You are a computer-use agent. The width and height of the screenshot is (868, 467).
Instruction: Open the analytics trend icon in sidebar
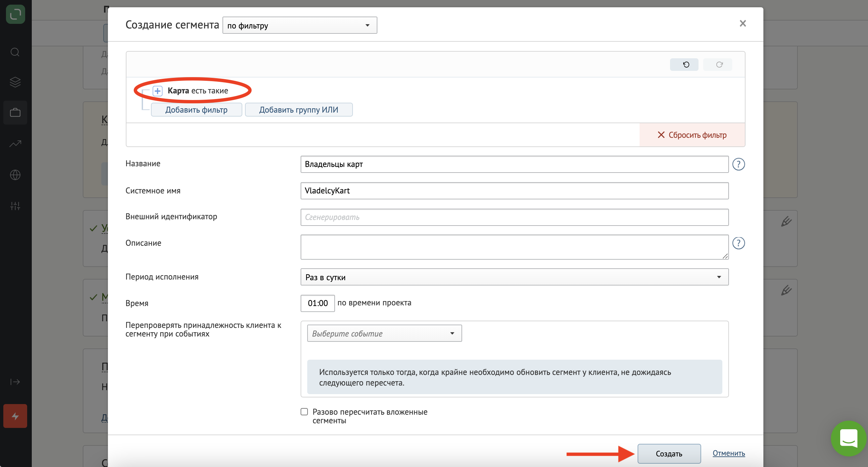pos(15,144)
